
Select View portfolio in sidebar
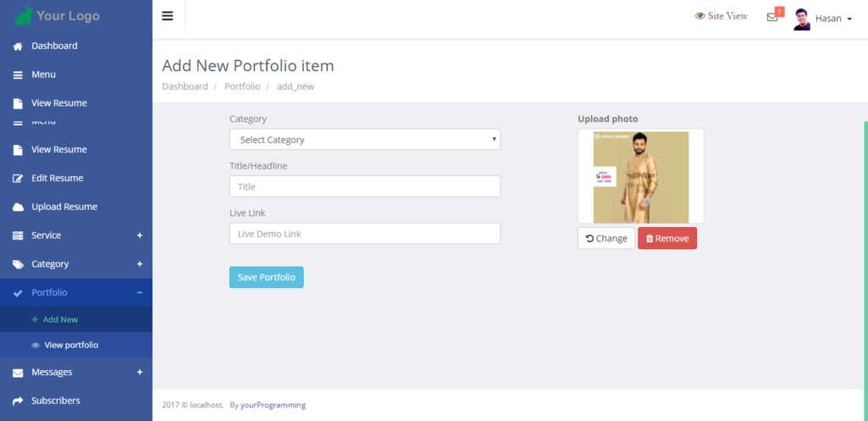pos(71,346)
